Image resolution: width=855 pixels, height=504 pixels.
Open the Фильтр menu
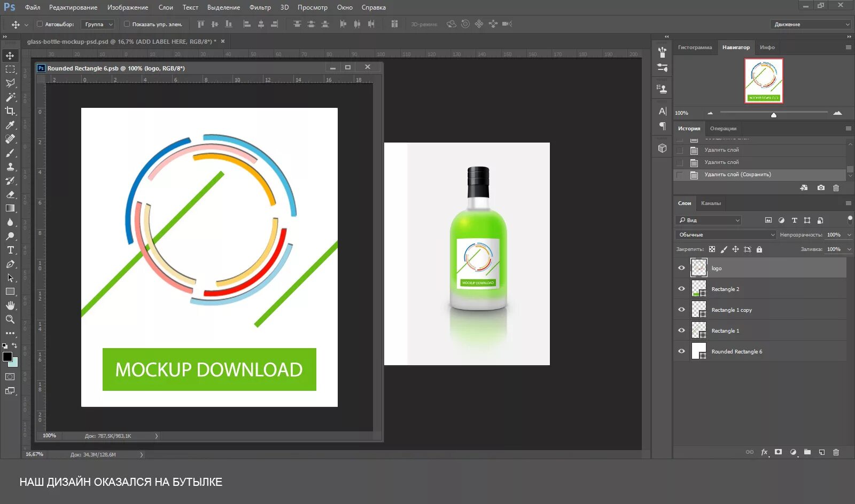[260, 7]
